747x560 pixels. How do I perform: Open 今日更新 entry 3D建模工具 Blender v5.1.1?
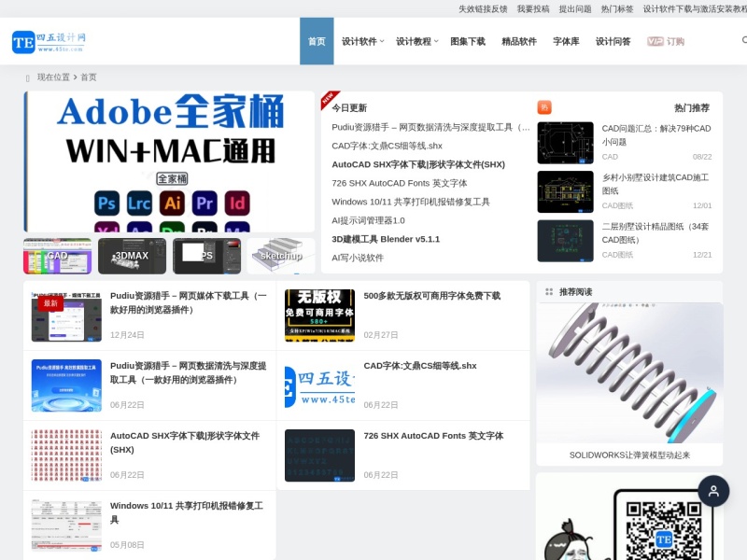[x=386, y=239]
